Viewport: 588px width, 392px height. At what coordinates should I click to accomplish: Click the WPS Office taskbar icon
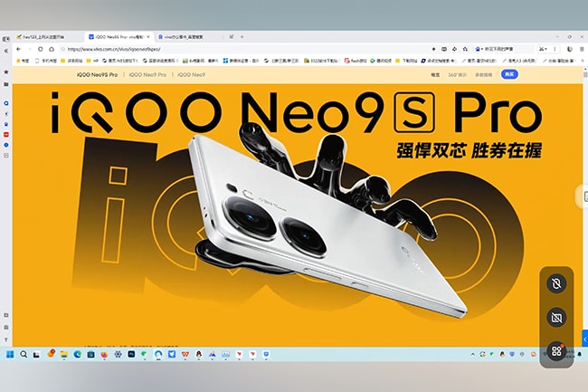coord(185,353)
